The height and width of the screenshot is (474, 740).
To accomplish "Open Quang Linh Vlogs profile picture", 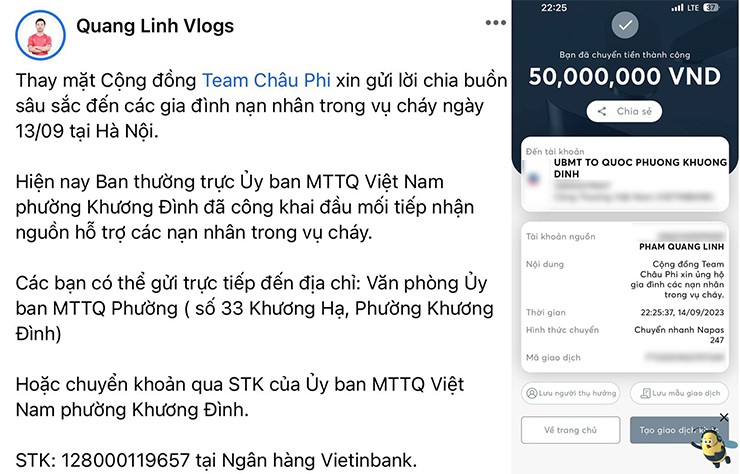I will (x=40, y=35).
